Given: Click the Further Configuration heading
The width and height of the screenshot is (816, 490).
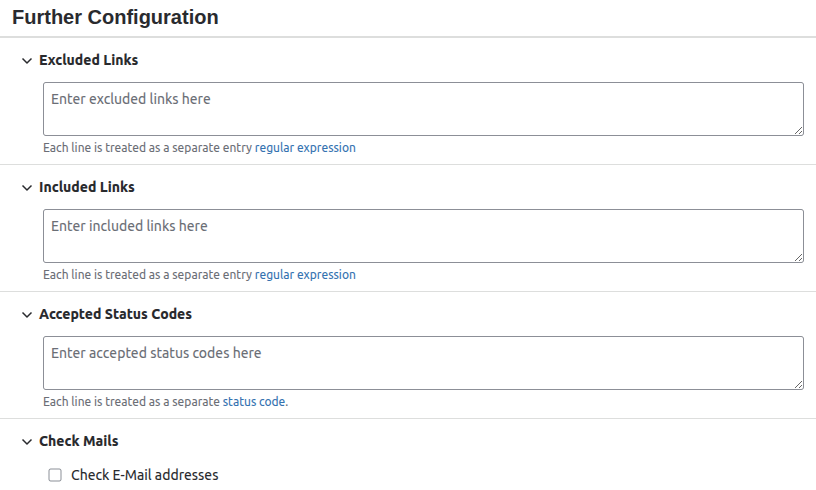Looking at the screenshot, I should coord(115,17).
